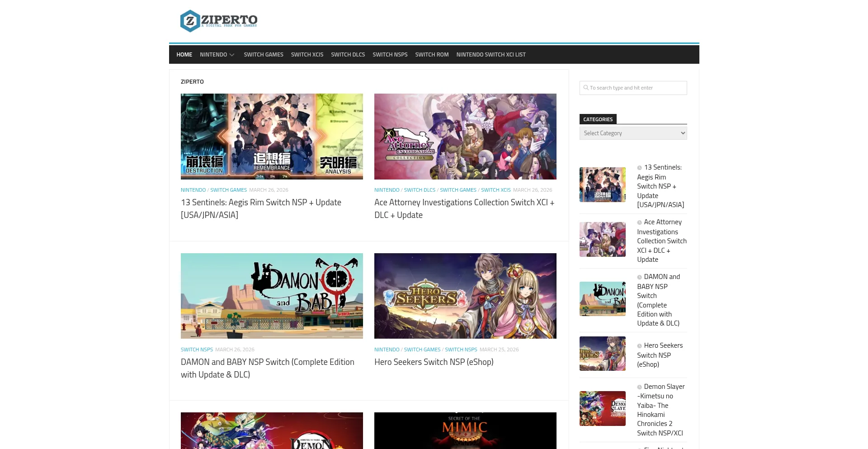Screen dimensions: 868x449
Task: Open sidebar thumbnail for DAMON and BABY
Action: tap(603, 299)
